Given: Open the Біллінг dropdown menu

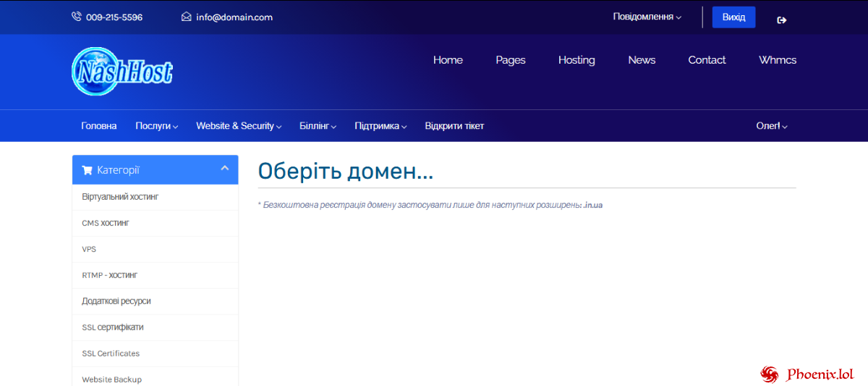Looking at the screenshot, I should click(x=318, y=126).
